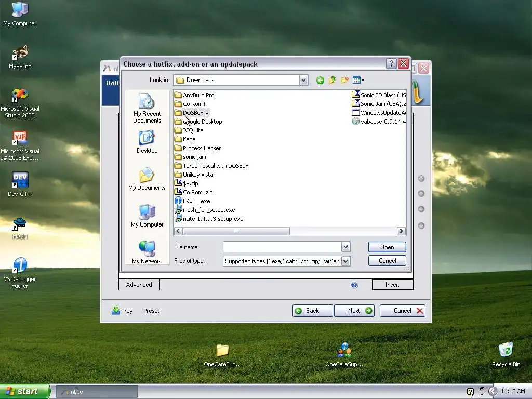532x399 pixels.
Task: Open the View Menu icon
Action: click(x=358, y=81)
